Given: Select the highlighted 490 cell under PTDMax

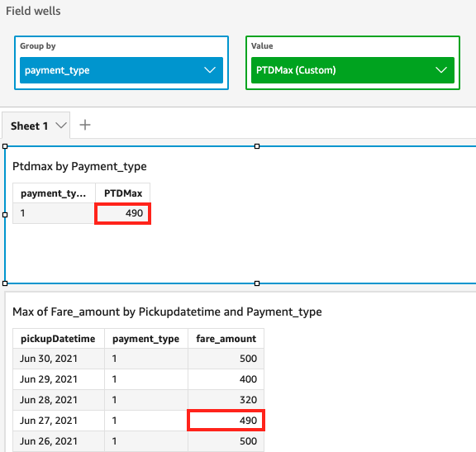Looking at the screenshot, I should coord(122,213).
